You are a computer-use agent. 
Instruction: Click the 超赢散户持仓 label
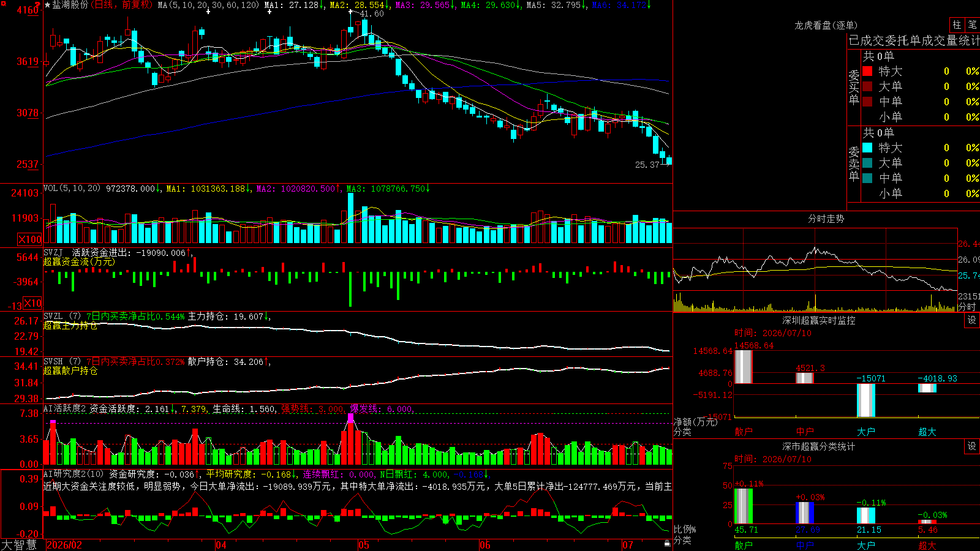tap(70, 371)
